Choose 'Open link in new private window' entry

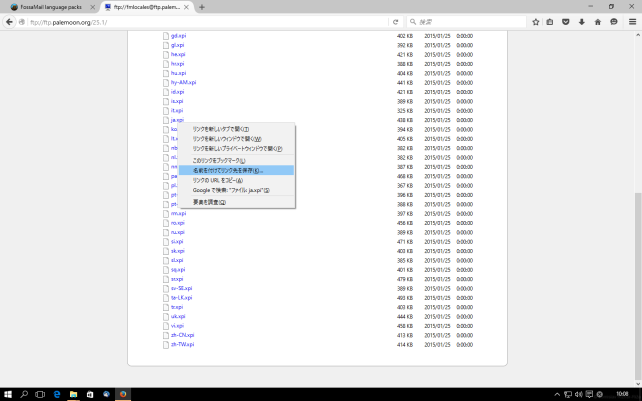(237, 149)
